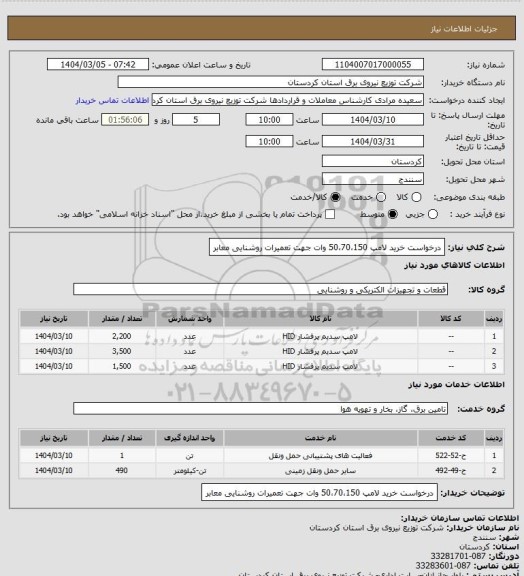Click the price validity time field 10:00
Image resolution: width=524 pixels, height=576 pixels.
point(269,141)
